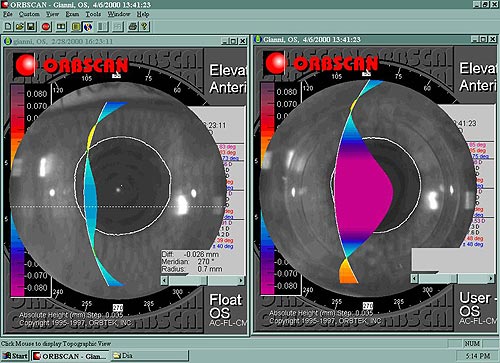
Task: Open the Window menu
Action: click(119, 14)
